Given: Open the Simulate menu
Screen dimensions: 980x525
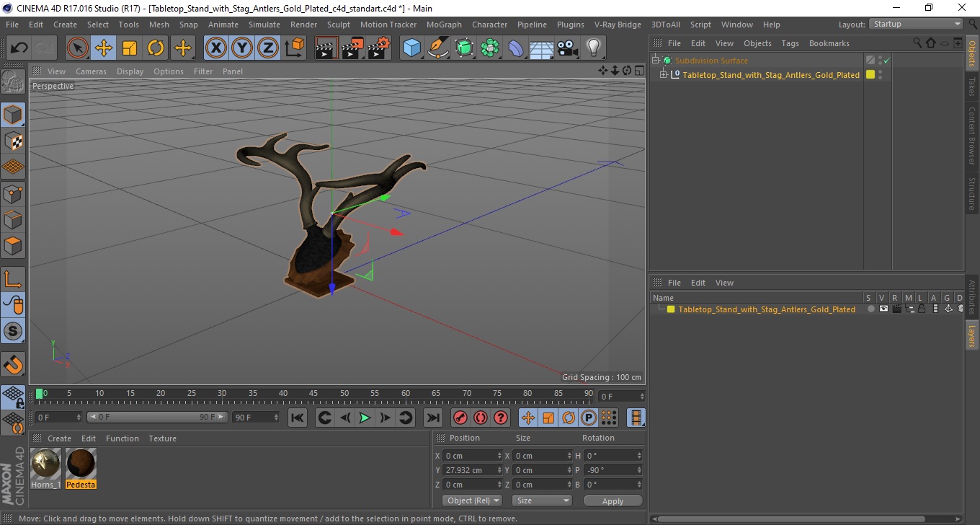Looking at the screenshot, I should (x=264, y=25).
